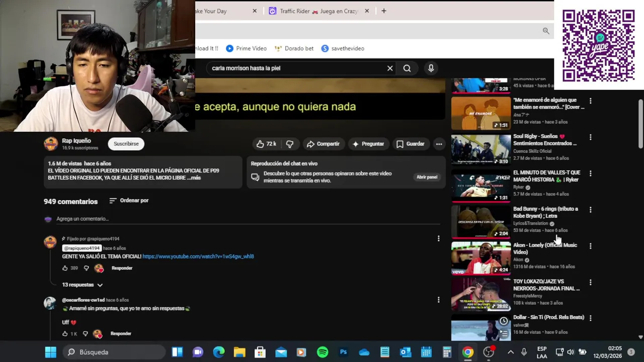Viewport: 644px width, 362px height.
Task: Open options for El Minuto de Valles-T suggestion
Action: 590,173
